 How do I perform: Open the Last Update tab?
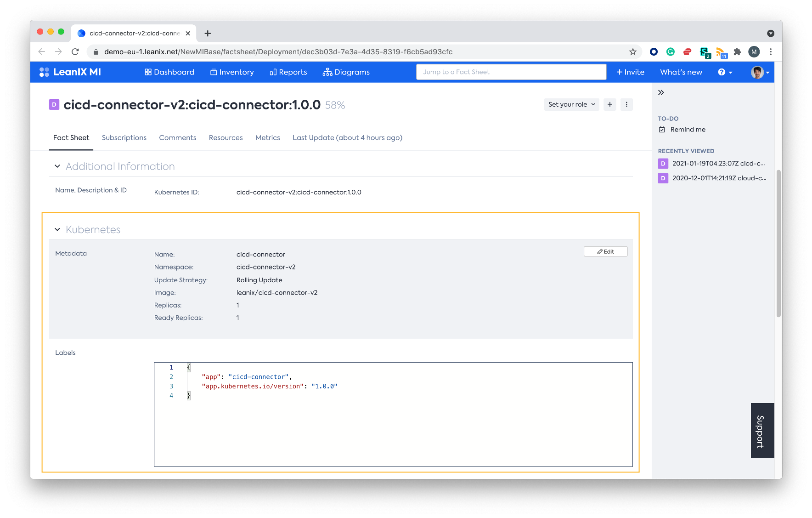click(347, 138)
